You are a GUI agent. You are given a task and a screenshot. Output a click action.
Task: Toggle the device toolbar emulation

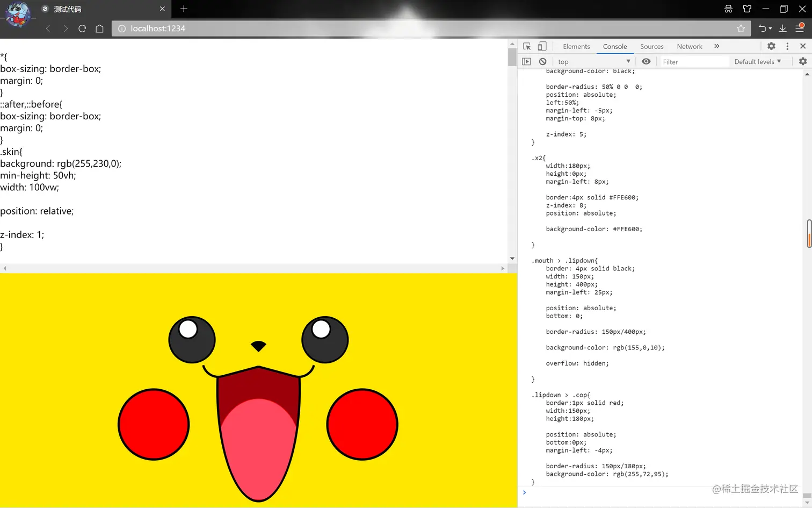pyautogui.click(x=542, y=46)
